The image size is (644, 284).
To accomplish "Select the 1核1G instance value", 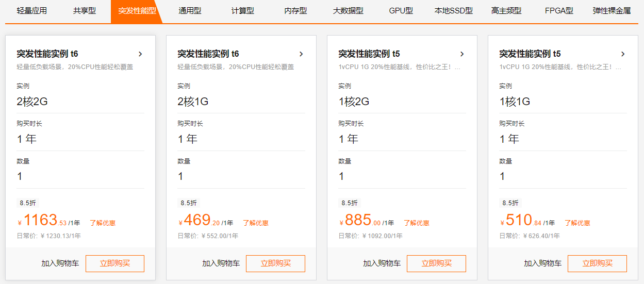I will 515,102.
